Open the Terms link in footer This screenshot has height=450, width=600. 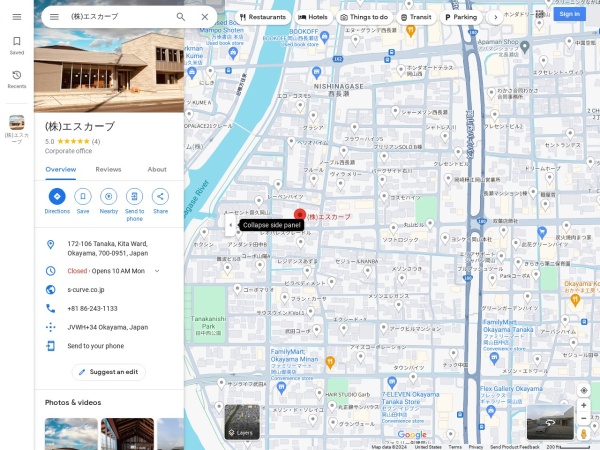click(x=455, y=447)
